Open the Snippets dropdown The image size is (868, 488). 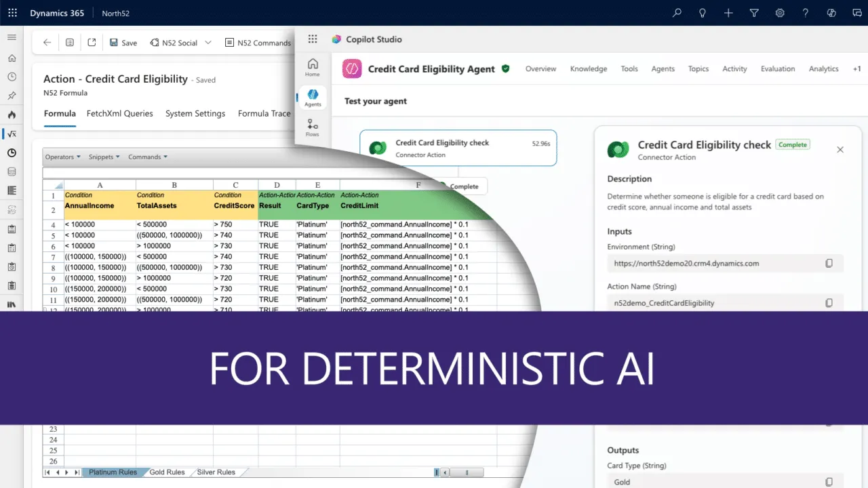[104, 157]
